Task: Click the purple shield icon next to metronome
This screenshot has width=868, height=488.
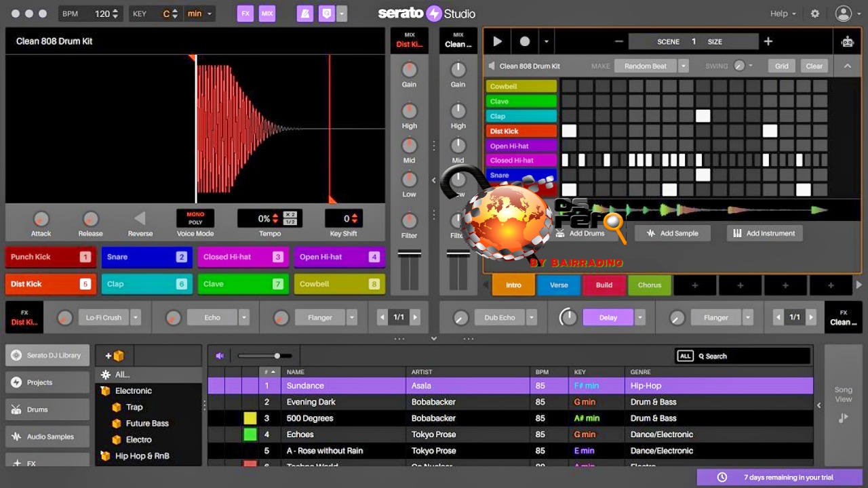Action: click(327, 14)
